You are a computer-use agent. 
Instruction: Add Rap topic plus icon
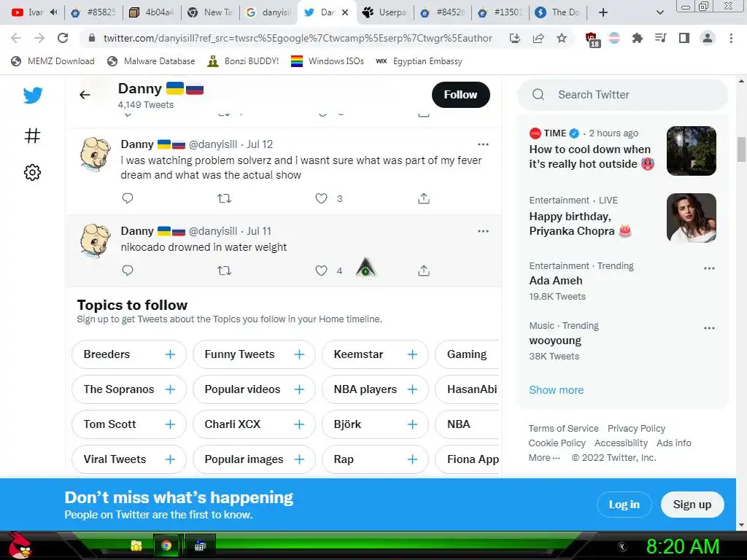(x=413, y=459)
